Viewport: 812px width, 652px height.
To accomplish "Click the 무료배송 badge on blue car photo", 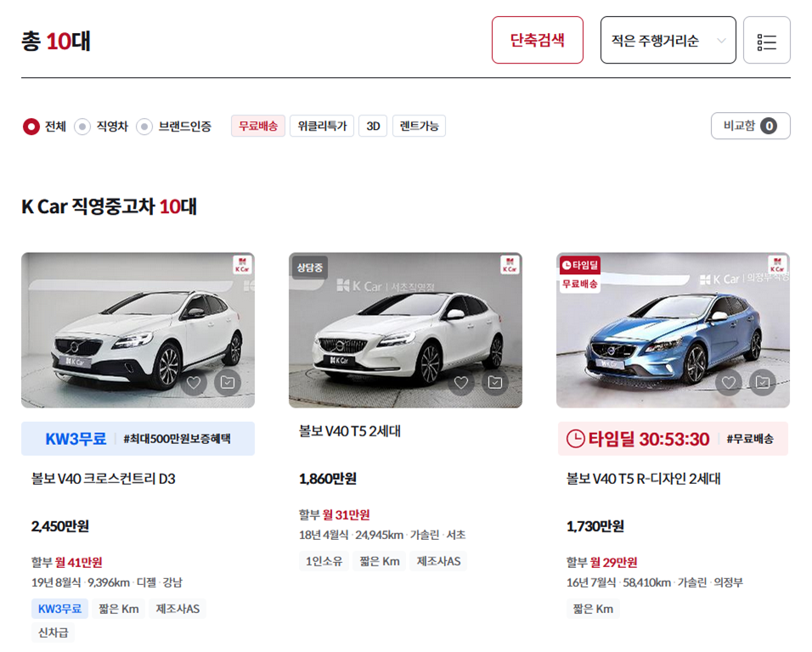I will click(579, 284).
